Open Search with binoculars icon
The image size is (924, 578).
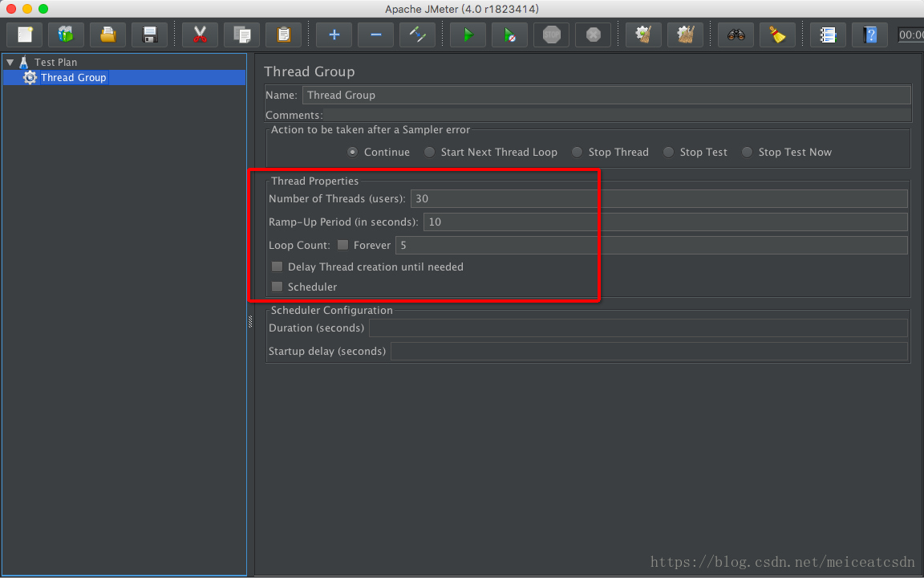click(736, 35)
